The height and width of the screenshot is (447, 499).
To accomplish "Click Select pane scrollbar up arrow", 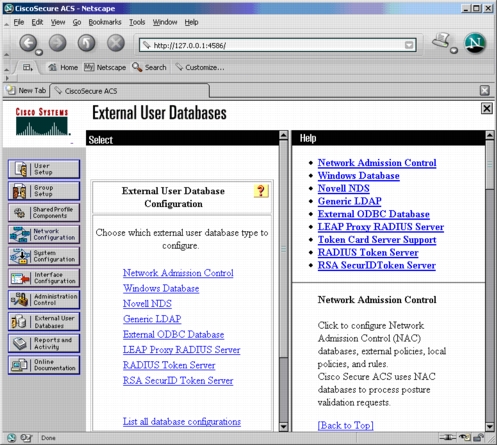I will coord(283,135).
